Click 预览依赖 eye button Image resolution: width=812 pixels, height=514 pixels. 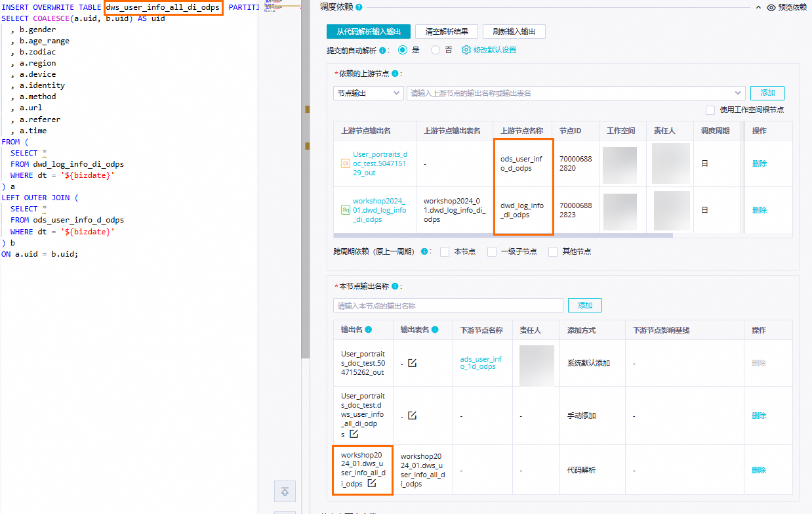tap(786, 7)
